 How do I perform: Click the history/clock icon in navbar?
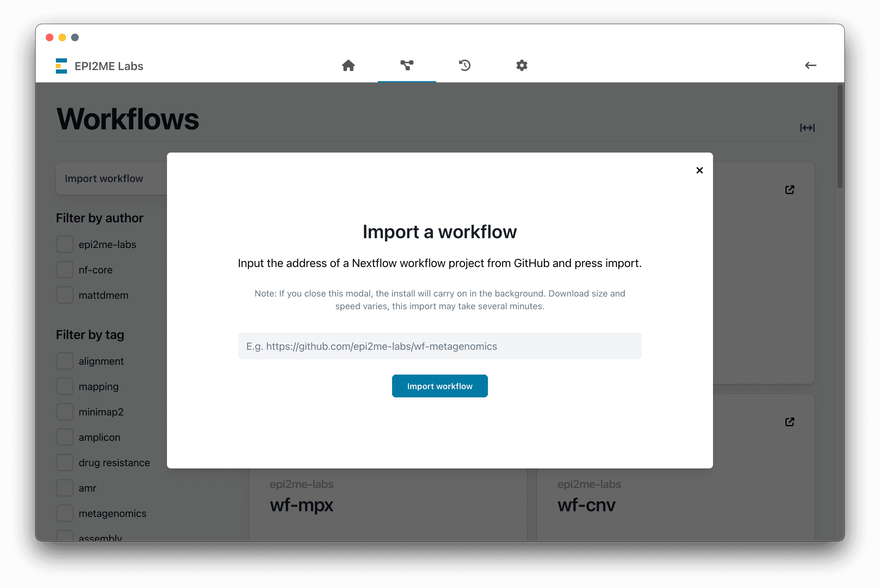click(464, 65)
